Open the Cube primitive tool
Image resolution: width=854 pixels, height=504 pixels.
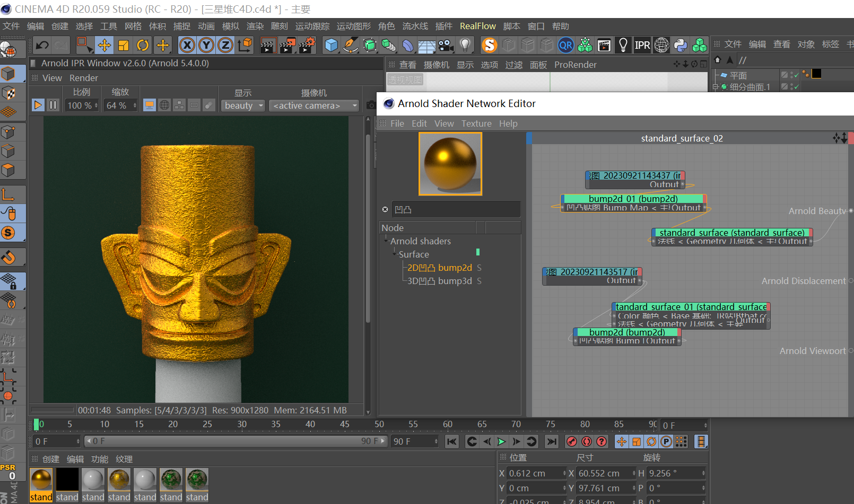[x=331, y=45]
